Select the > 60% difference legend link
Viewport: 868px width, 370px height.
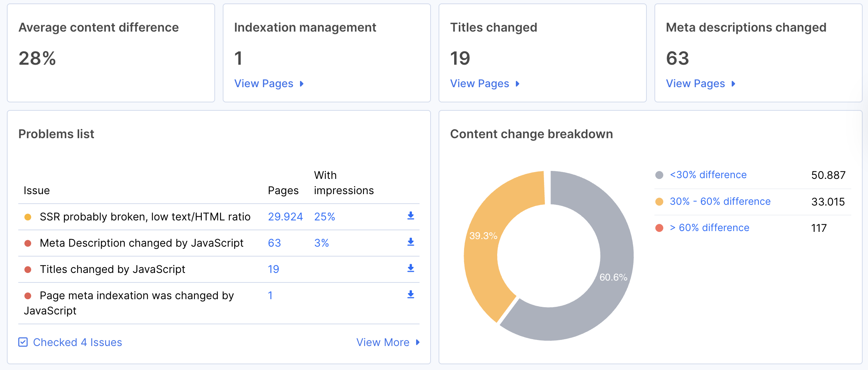click(x=710, y=228)
